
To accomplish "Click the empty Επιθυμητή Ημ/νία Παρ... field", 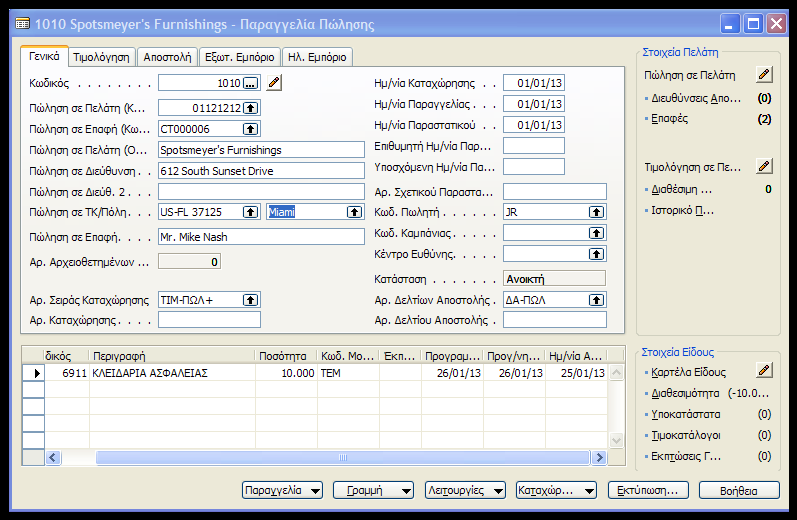I will coord(534,146).
